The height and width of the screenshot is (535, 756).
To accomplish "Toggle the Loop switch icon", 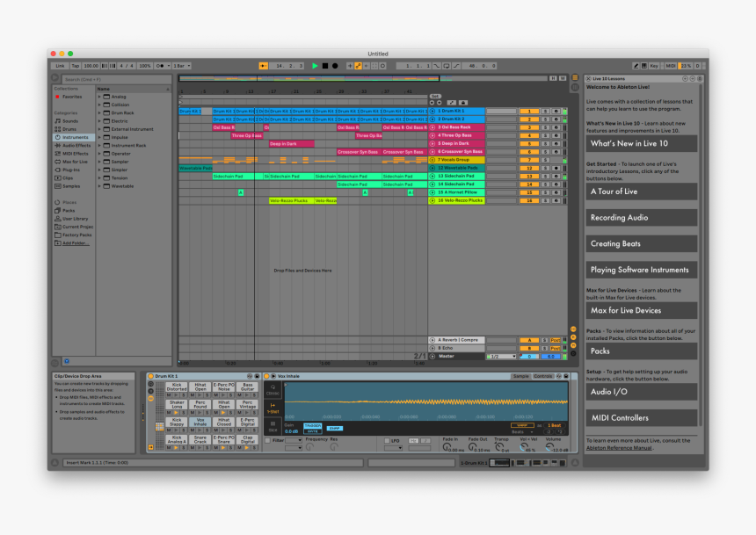I will pyautogui.click(x=447, y=66).
